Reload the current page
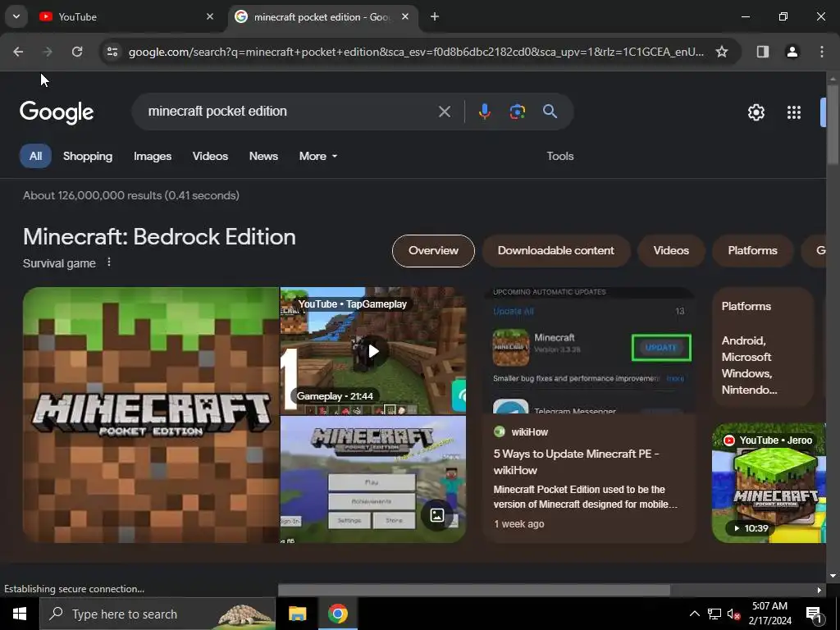Screen dimensions: 840x630 point(77,52)
